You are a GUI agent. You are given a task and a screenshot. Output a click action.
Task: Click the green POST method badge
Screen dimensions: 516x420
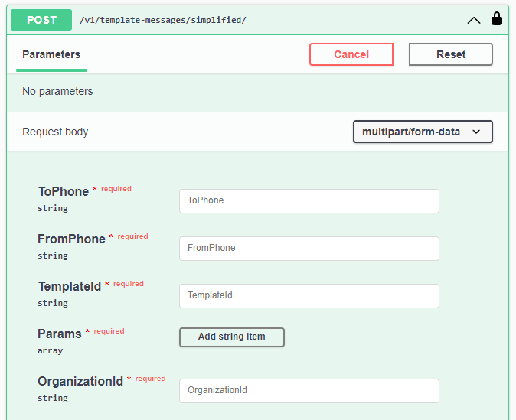[41, 20]
